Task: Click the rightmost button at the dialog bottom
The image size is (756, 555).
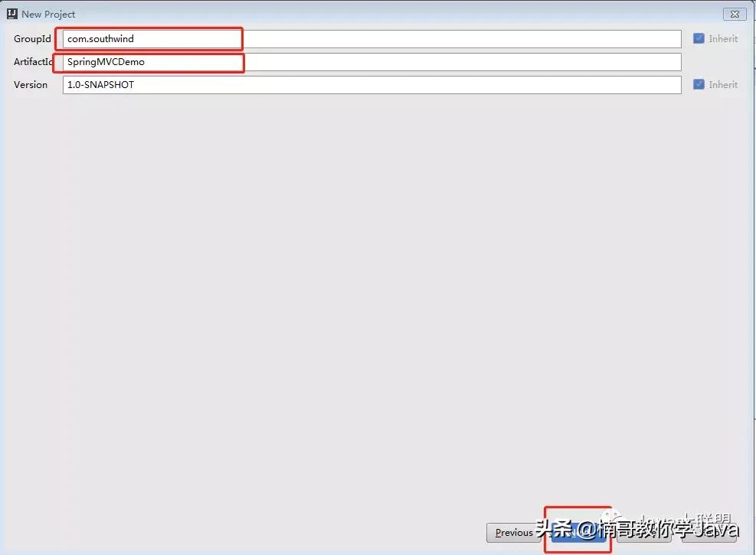Action: [x=712, y=532]
